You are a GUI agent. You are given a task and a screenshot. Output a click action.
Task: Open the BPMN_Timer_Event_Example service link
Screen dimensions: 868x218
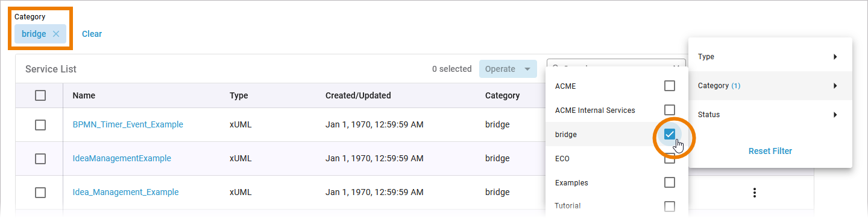tap(128, 124)
